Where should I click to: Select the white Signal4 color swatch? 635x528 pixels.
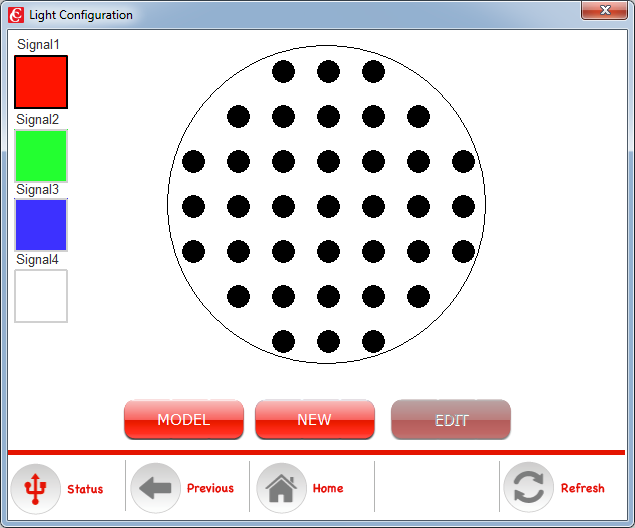click(41, 296)
